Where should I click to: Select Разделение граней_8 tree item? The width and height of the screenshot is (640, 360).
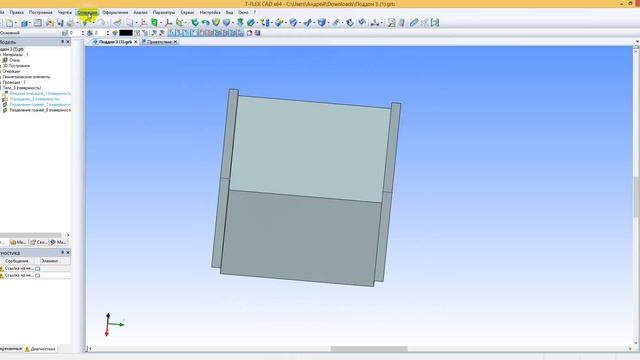click(40, 110)
